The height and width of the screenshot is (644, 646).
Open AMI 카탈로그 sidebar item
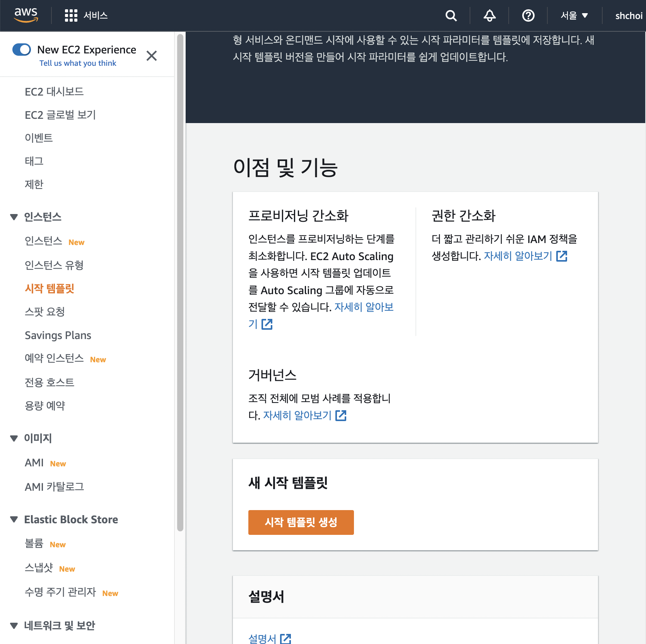click(55, 487)
